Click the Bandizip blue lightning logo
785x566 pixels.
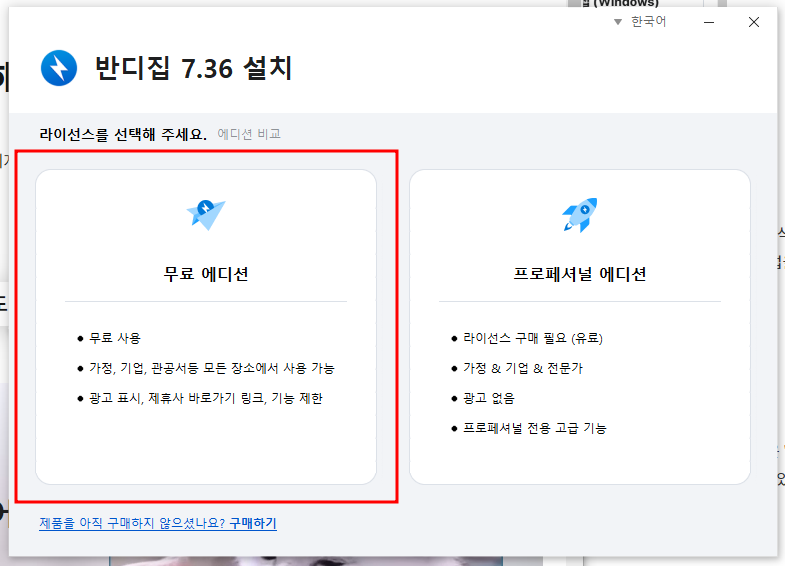[x=59, y=68]
